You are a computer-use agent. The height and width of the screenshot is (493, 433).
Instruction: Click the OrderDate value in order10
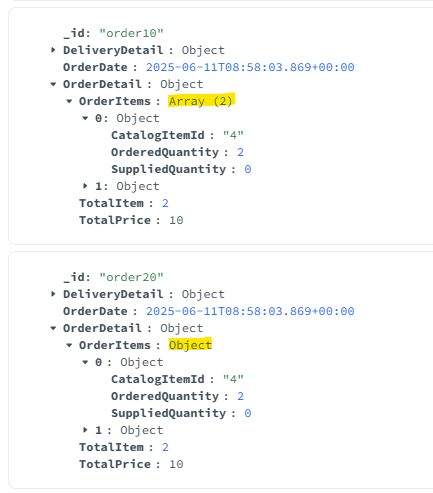coord(250,67)
